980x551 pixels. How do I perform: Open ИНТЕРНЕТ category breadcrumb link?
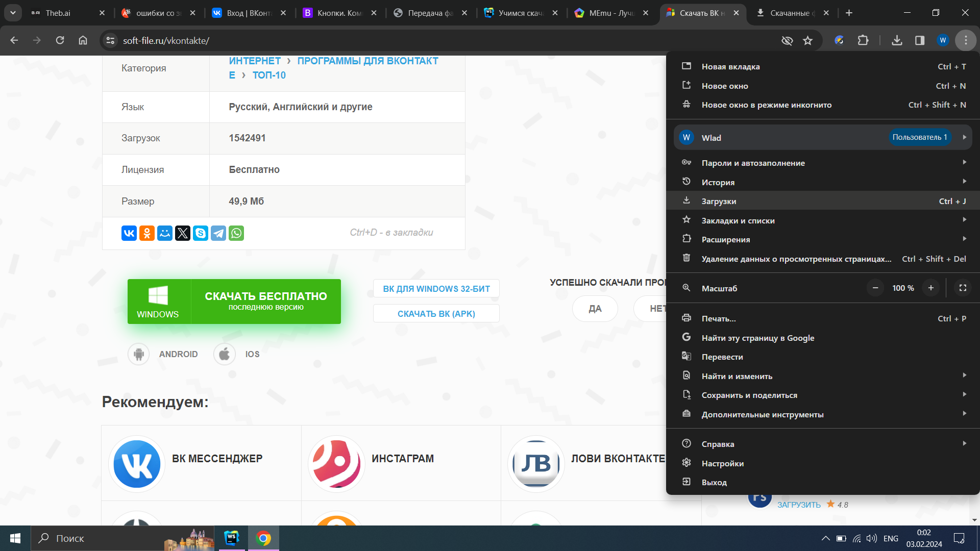pyautogui.click(x=255, y=61)
